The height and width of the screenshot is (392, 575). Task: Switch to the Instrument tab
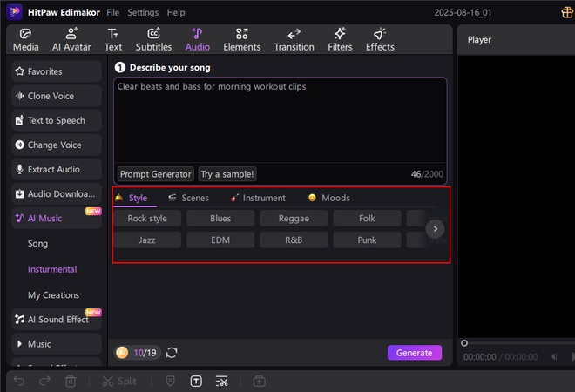(258, 198)
